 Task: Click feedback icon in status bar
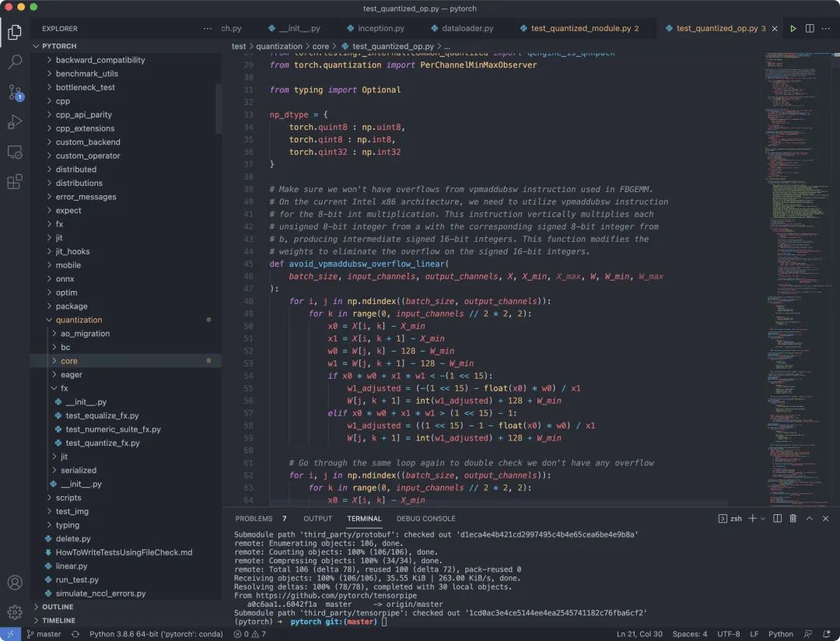point(808,634)
